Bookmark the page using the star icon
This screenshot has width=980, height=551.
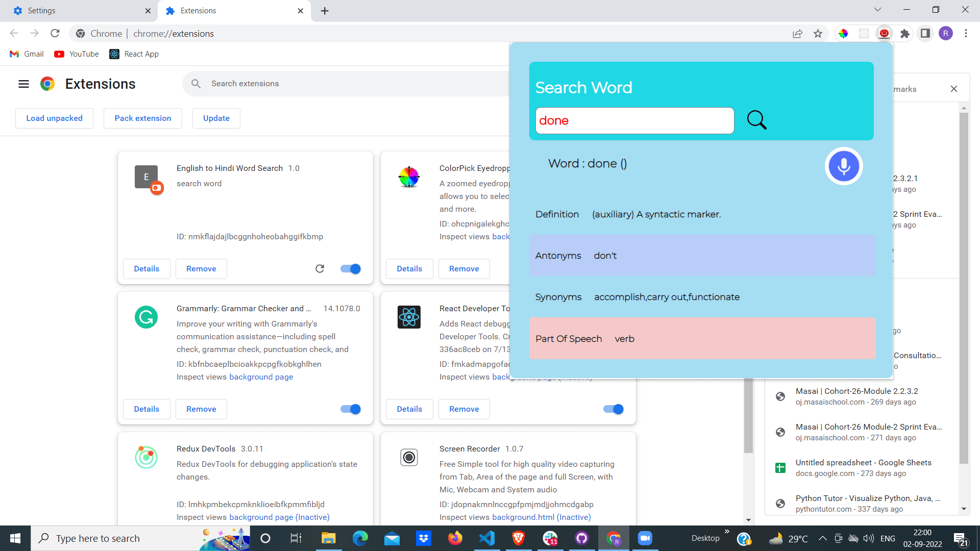point(818,33)
